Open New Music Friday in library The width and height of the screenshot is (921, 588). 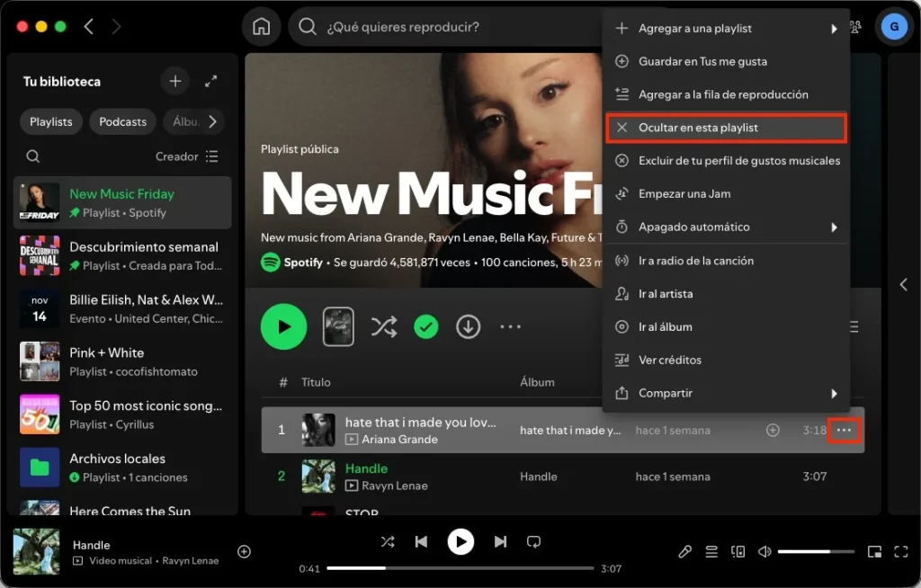[122, 202]
